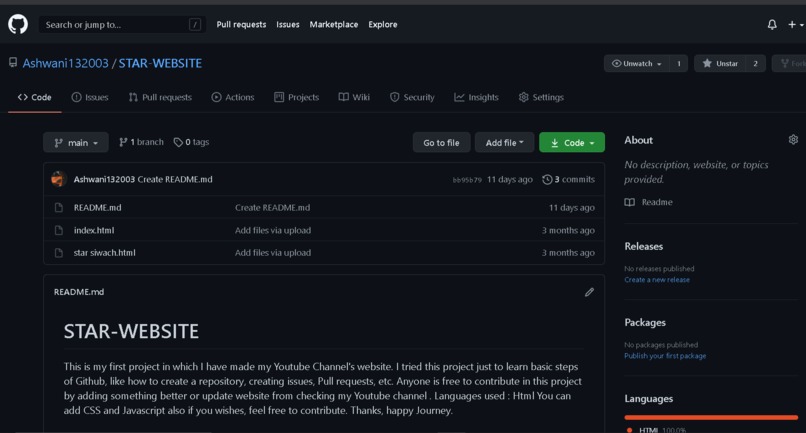Open the README.md file
This screenshot has width=806, height=433.
(98, 208)
